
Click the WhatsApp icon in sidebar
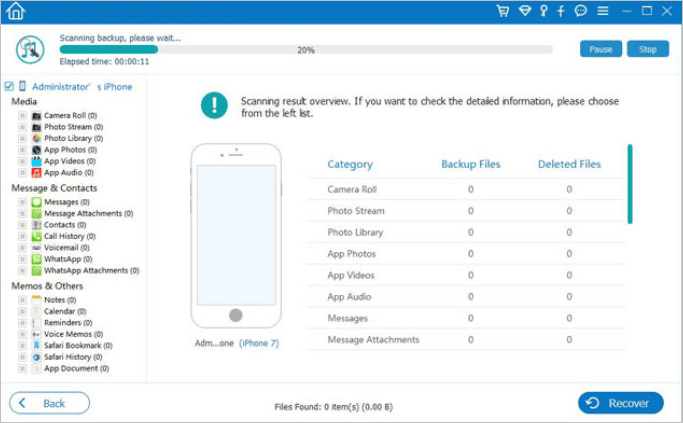36,259
